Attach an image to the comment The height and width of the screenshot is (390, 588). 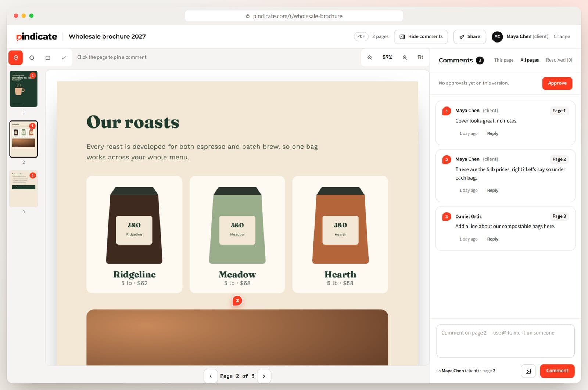click(x=528, y=371)
